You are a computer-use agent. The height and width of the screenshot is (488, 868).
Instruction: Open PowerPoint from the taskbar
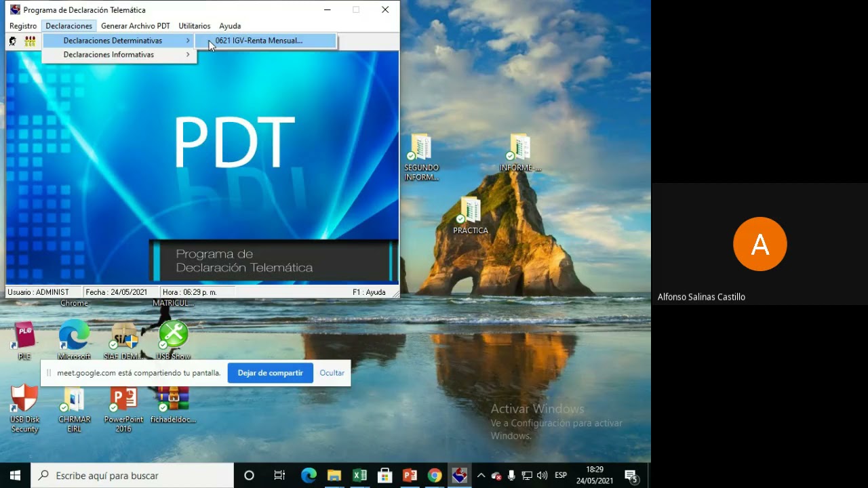[x=410, y=476]
